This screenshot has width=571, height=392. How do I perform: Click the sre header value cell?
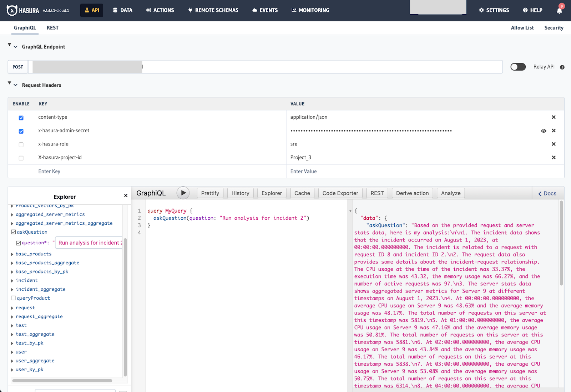tap(418, 144)
